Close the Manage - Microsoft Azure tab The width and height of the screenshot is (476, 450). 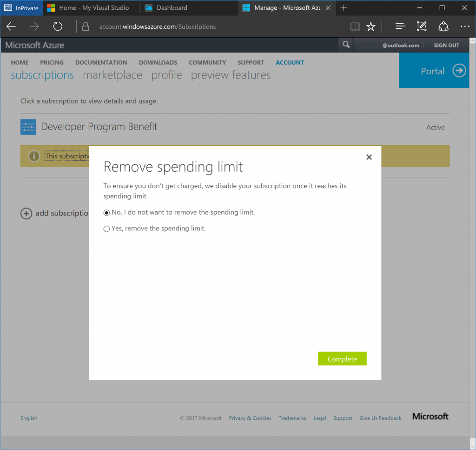pyautogui.click(x=328, y=8)
